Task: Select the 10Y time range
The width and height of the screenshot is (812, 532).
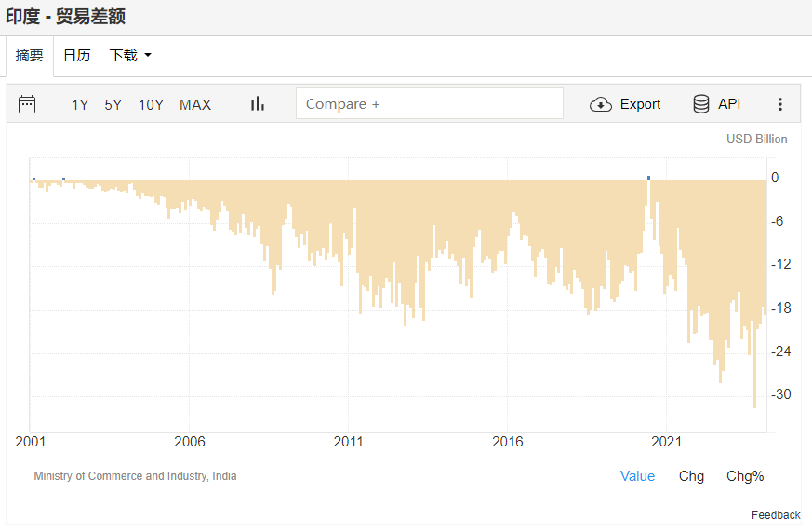Action: (151, 104)
